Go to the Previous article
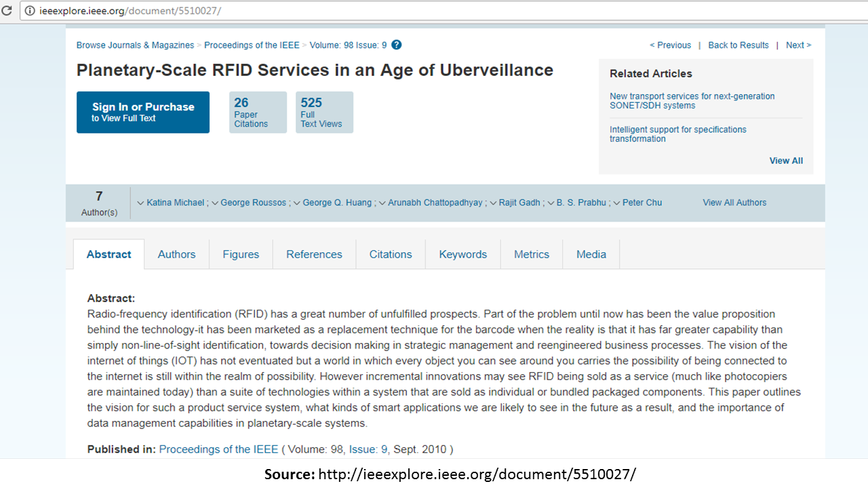The image size is (868, 488). click(x=670, y=45)
